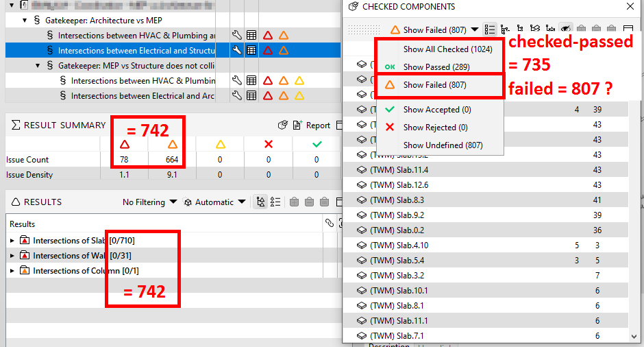Open rule parameters wrench on selected Electrical and Structure row

236,50
